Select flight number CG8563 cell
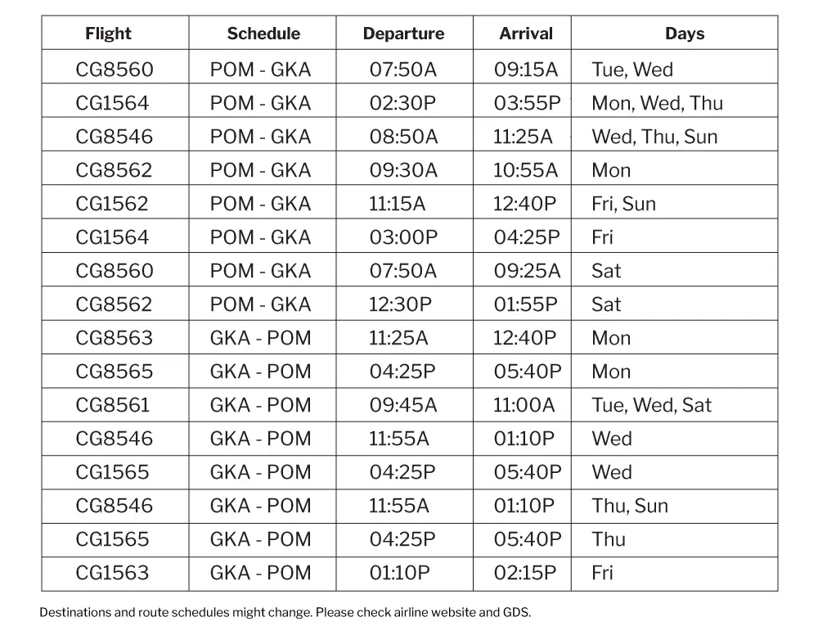Viewport: 818px width, 644px height. click(x=115, y=338)
